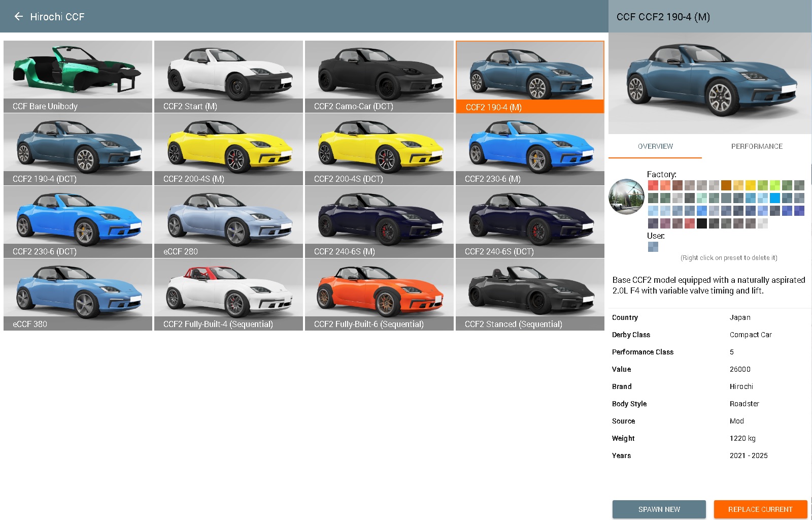This screenshot has height=520, width=812.
Task: Click the Weight value '1220 kg'
Action: 742,438
